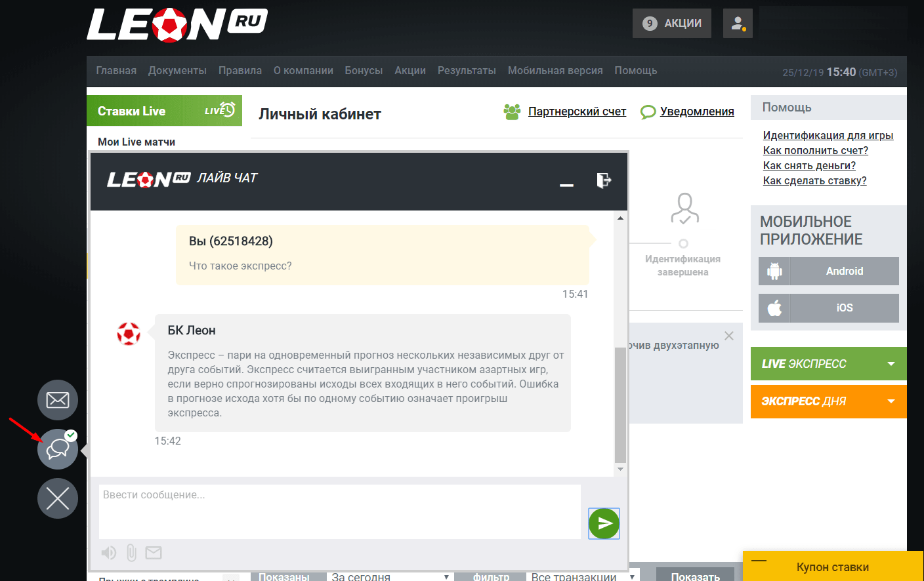Expand the LIVE ЭКСПРЕСС panel
Viewport: 924px width, 581px height.
(829, 363)
